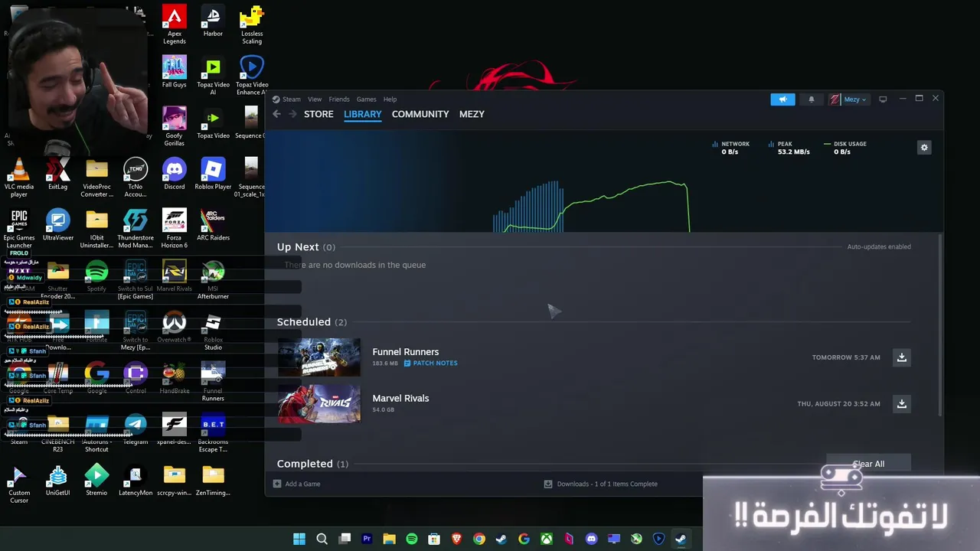Open Epic Games Launcher desktop icon
Screen dimensions: 980x551
pos(19,230)
